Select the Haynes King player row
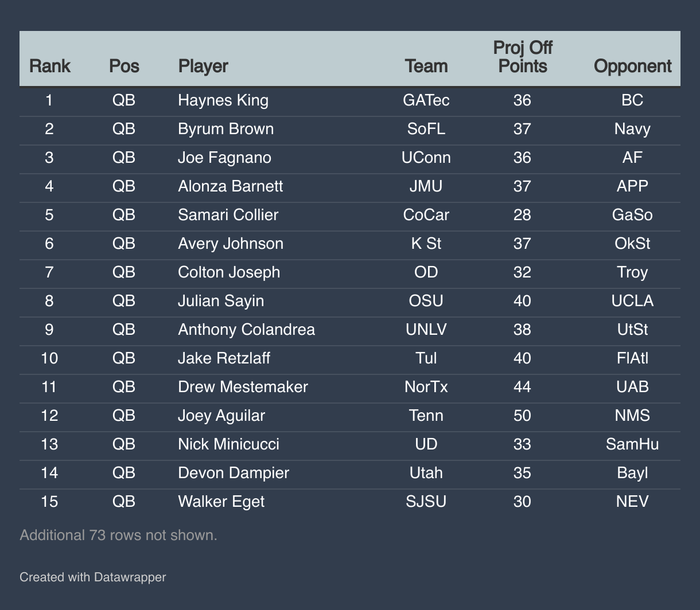 [223, 100]
